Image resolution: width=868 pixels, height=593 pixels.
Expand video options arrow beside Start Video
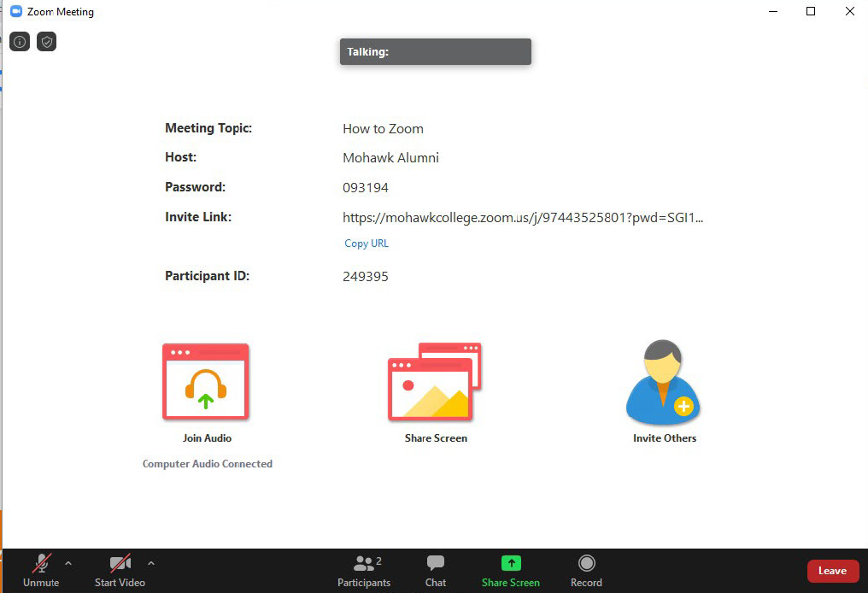(151, 563)
